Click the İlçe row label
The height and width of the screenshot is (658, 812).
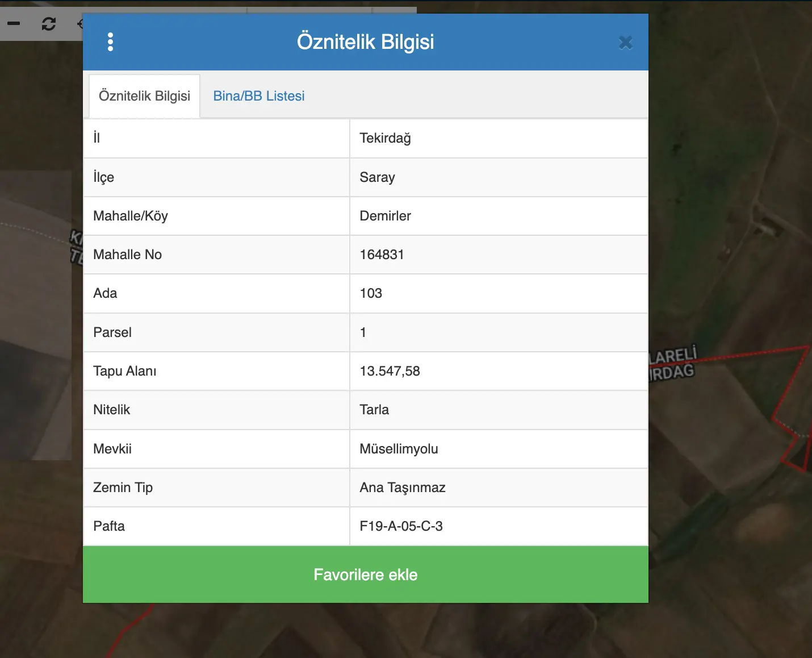104,177
